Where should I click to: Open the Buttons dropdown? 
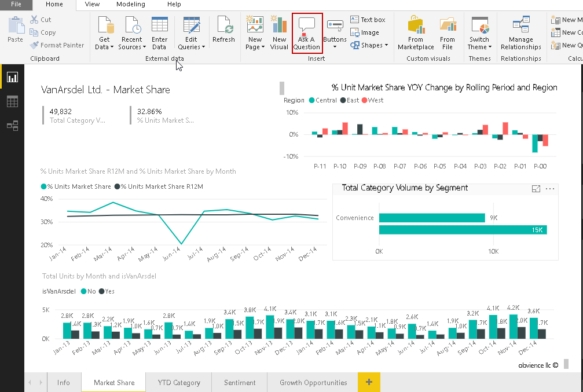(335, 33)
